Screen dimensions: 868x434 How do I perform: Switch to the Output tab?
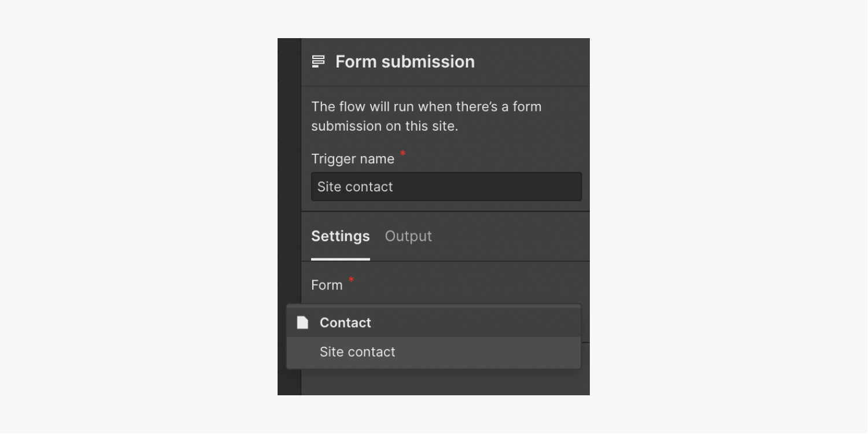408,236
